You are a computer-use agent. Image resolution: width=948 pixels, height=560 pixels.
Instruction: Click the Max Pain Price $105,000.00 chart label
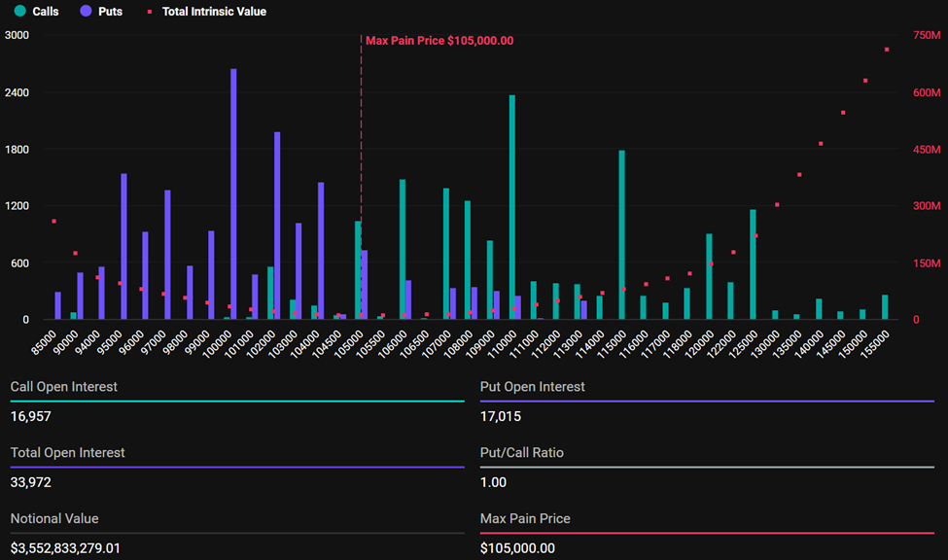tap(439, 41)
